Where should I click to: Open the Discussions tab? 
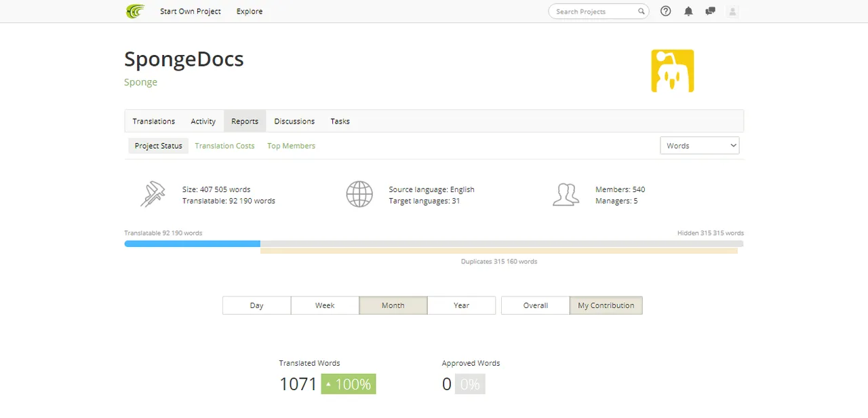(294, 121)
